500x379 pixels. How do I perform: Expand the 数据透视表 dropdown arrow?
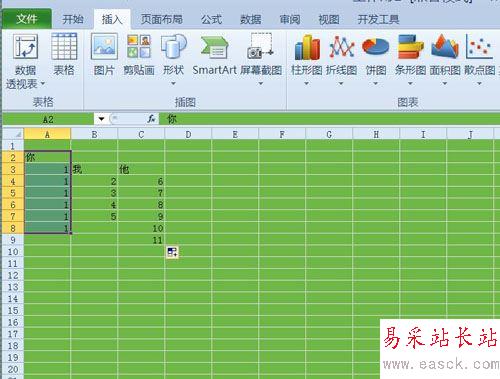[x=43, y=83]
